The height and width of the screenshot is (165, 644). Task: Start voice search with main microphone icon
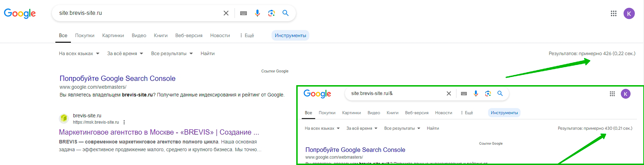tap(257, 13)
